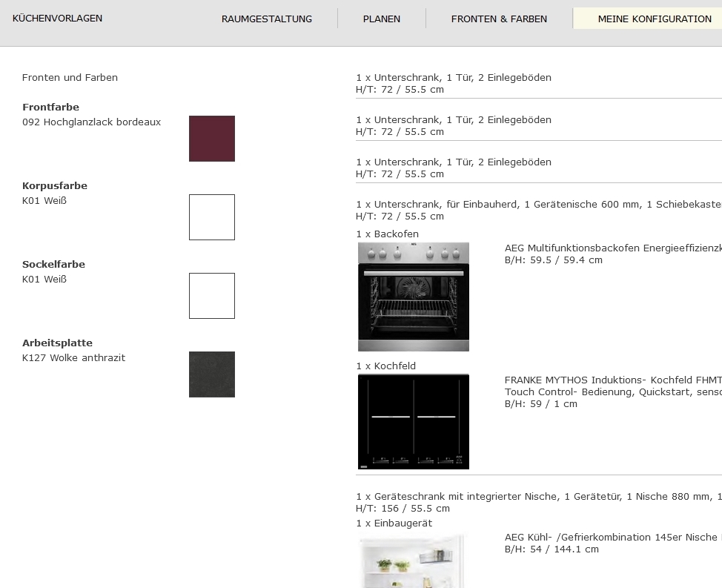Click the Sockelfarbe label
Image resolution: width=722 pixels, height=588 pixels.
53,264
